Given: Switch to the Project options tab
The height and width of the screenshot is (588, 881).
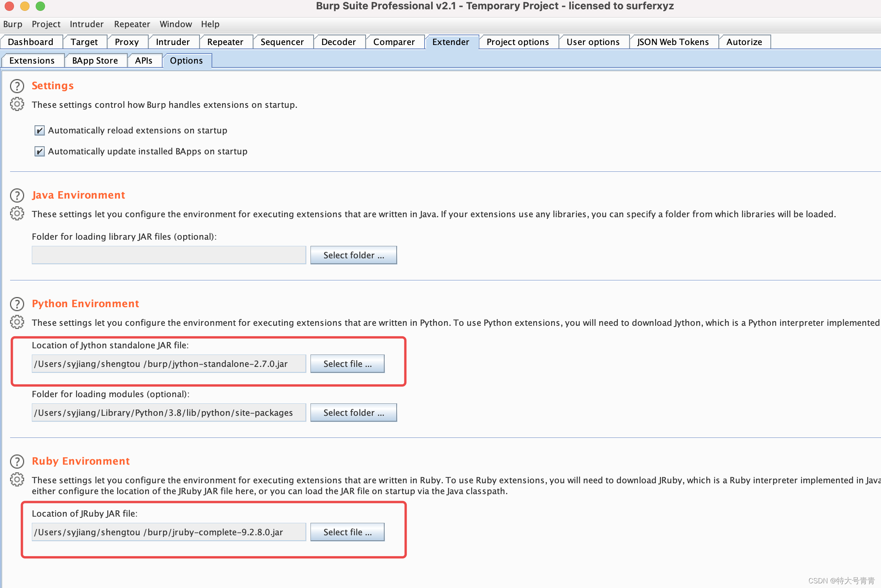Looking at the screenshot, I should (518, 42).
